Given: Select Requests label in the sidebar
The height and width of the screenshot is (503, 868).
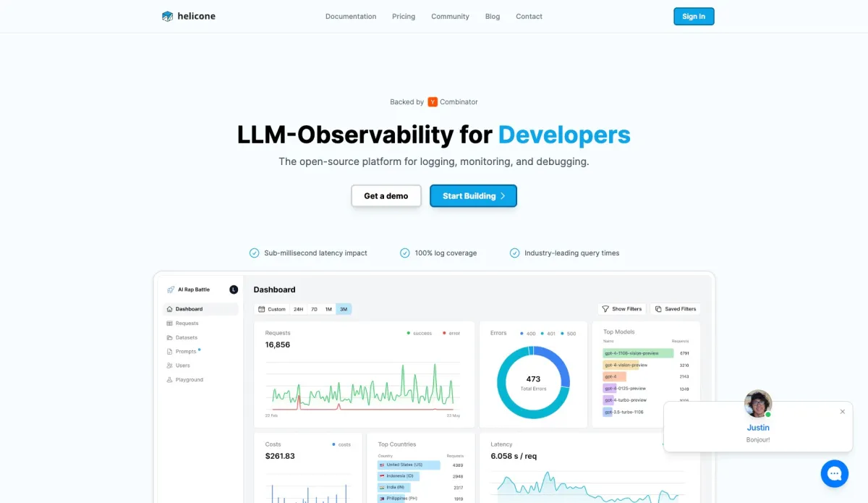Looking at the screenshot, I should 187,324.
